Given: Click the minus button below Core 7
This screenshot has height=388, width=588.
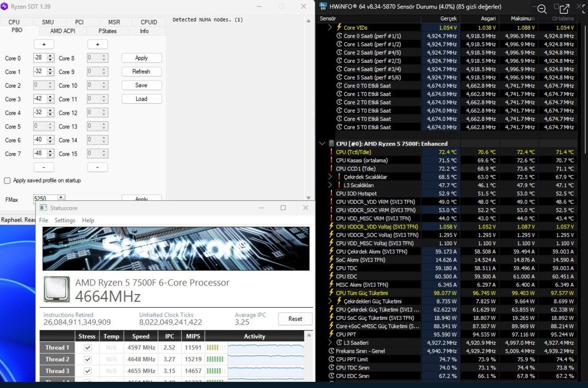Looking at the screenshot, I should 44,167.
